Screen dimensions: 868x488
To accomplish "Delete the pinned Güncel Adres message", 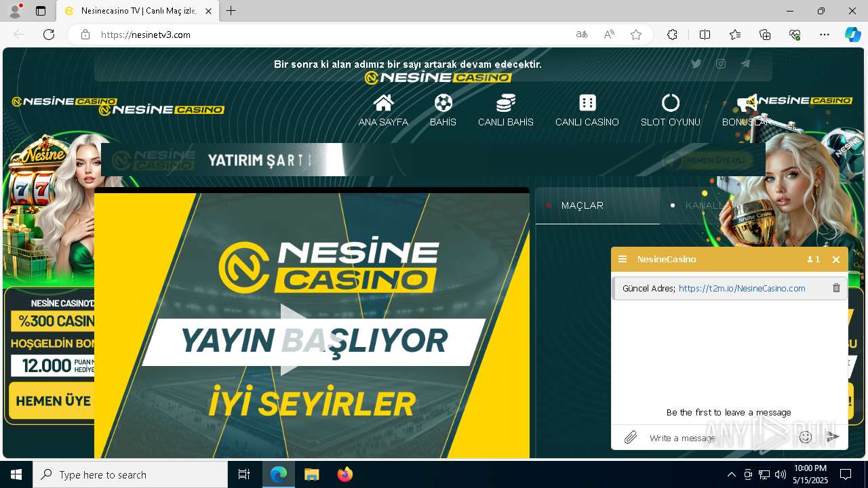I will click(836, 288).
